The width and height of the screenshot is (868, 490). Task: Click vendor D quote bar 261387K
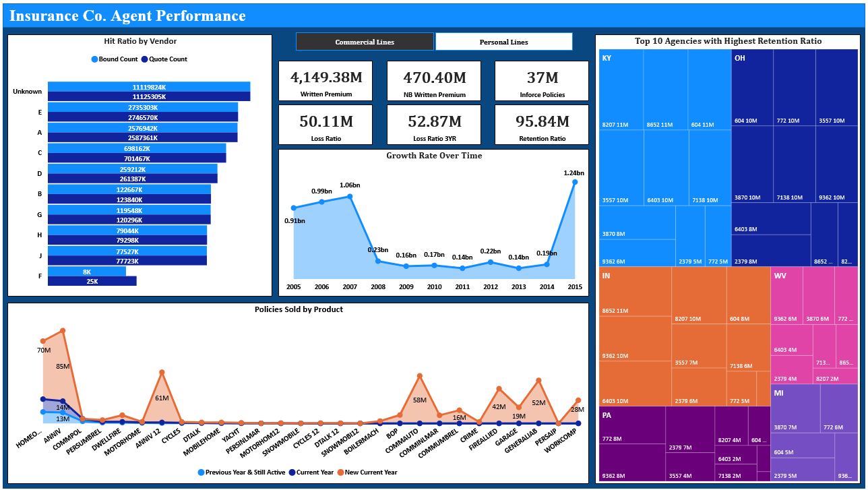(x=133, y=179)
